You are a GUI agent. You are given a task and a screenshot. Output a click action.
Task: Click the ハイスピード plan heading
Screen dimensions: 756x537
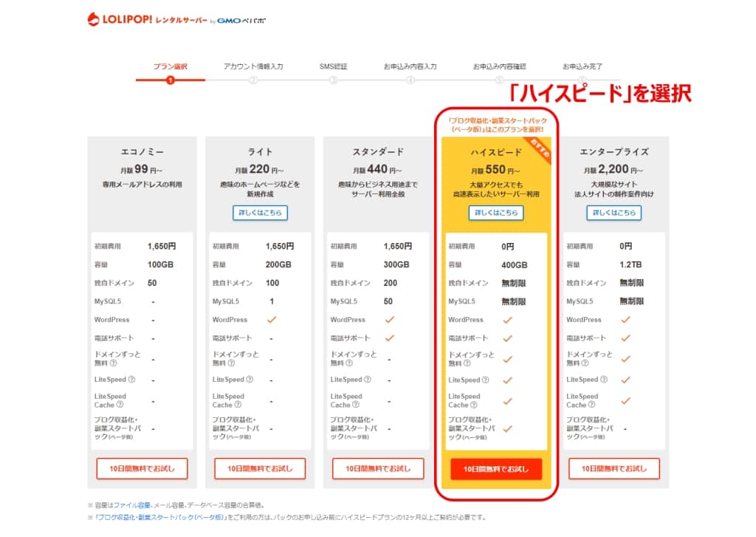click(496, 152)
